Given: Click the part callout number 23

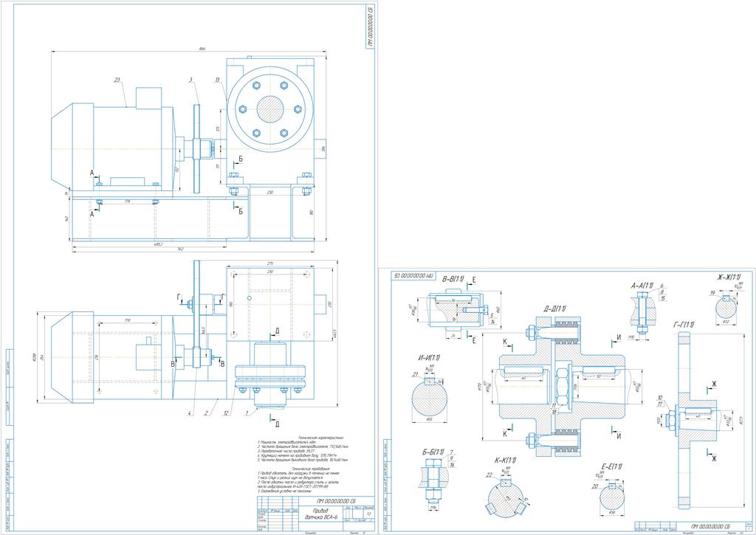Looking at the screenshot, I should tap(117, 79).
